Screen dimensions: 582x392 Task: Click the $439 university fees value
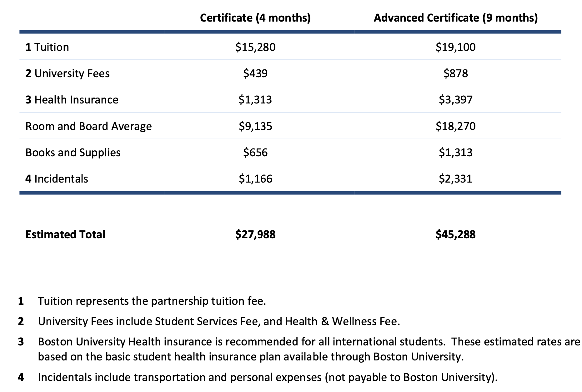pyautogui.click(x=255, y=73)
